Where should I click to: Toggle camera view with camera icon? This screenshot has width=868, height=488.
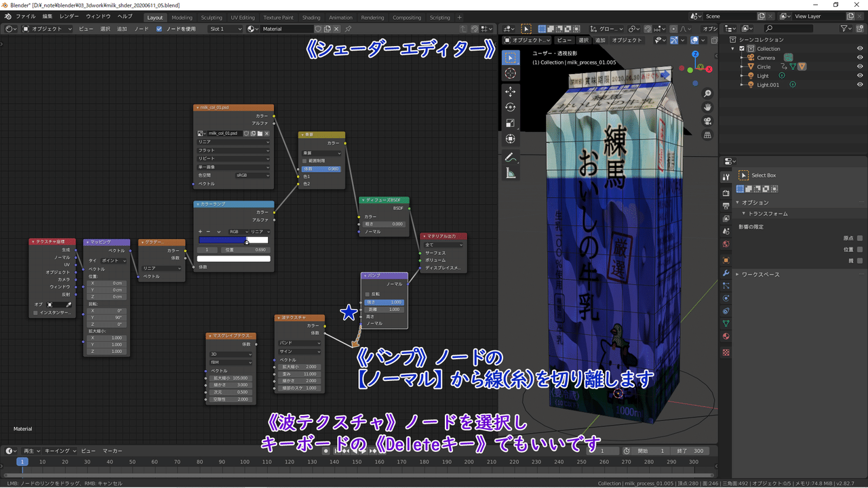click(x=707, y=121)
